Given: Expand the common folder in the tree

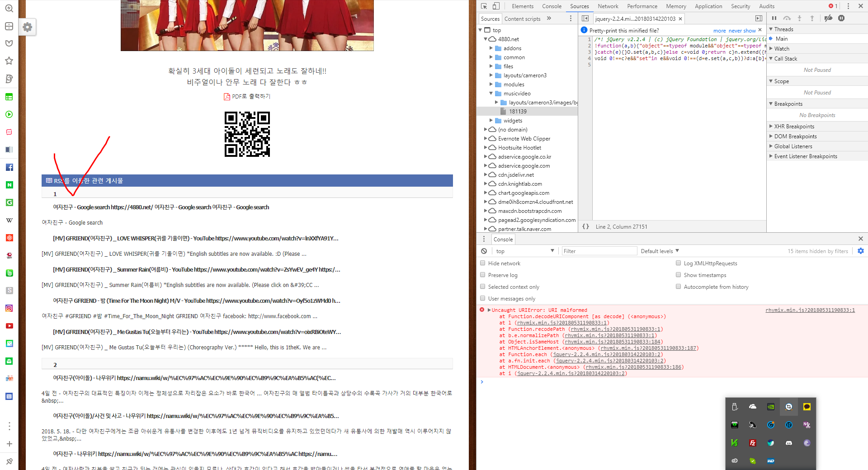Looking at the screenshot, I should (x=491, y=57).
